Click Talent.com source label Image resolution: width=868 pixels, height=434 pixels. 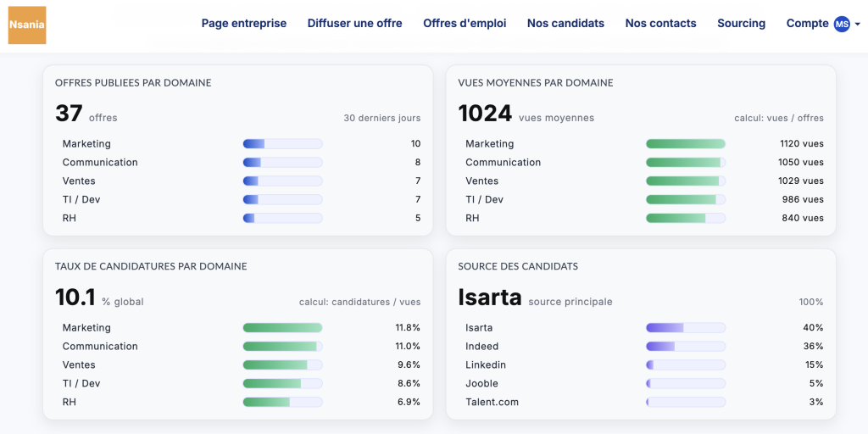point(492,403)
